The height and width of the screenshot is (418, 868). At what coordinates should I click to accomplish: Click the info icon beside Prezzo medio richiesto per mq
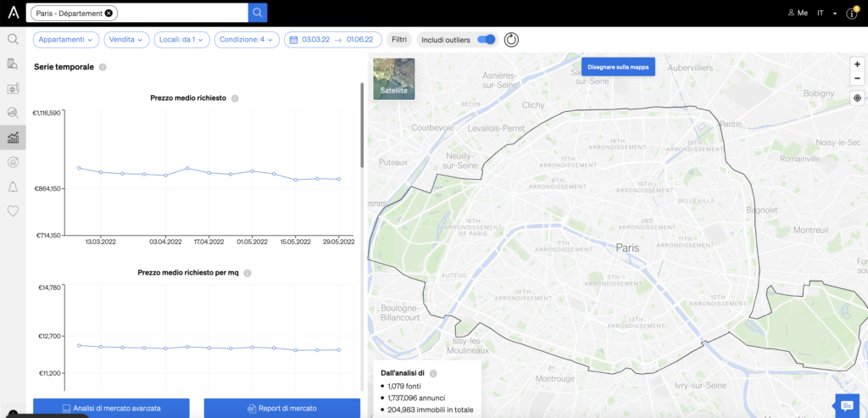248,274
